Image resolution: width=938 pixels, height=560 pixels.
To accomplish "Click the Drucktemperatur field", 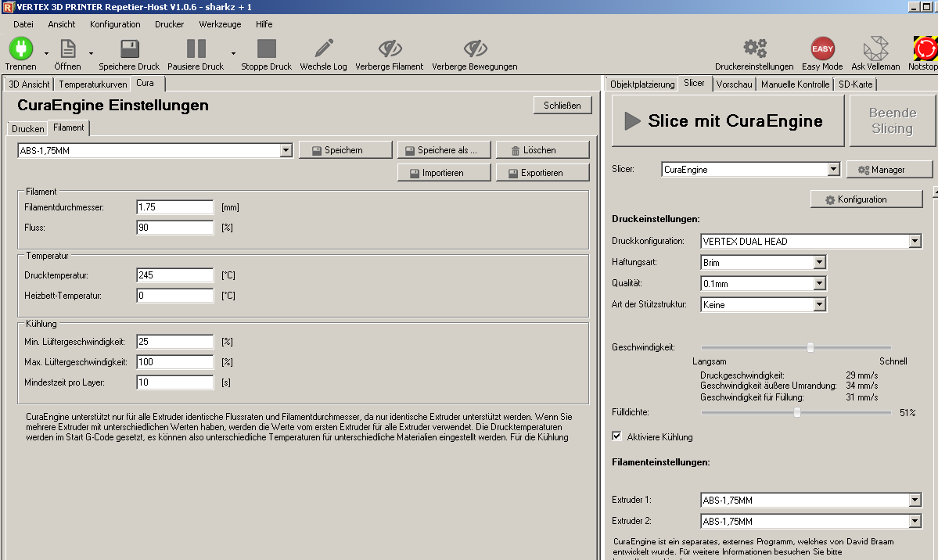I will (174, 275).
